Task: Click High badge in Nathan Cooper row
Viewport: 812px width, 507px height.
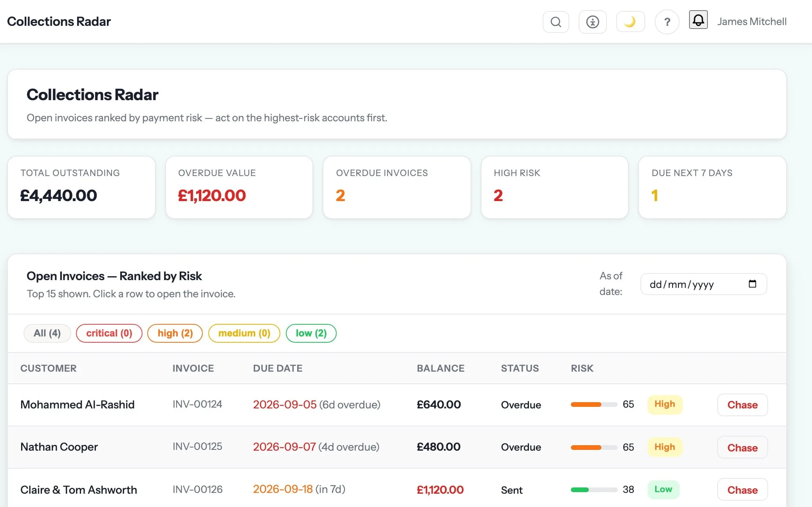Action: (665, 447)
